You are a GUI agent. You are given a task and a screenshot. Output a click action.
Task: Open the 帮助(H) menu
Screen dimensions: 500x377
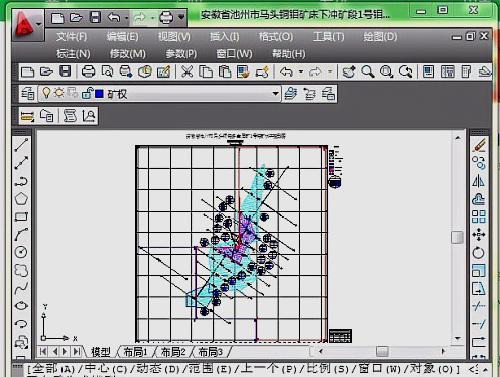(289, 54)
